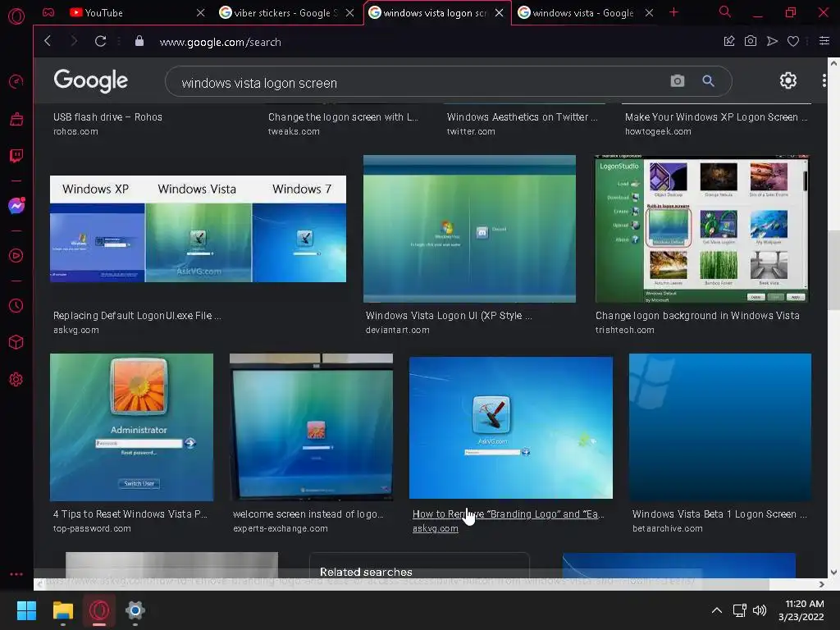840x630 pixels.
Task: Open 'Windows Aesthetics on Twitter' result
Action: (522, 116)
